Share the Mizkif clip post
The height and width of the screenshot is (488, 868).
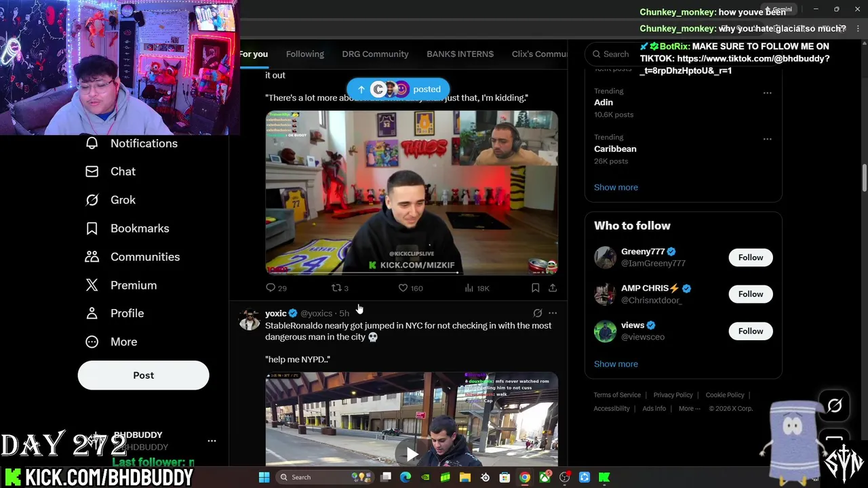[x=553, y=288]
